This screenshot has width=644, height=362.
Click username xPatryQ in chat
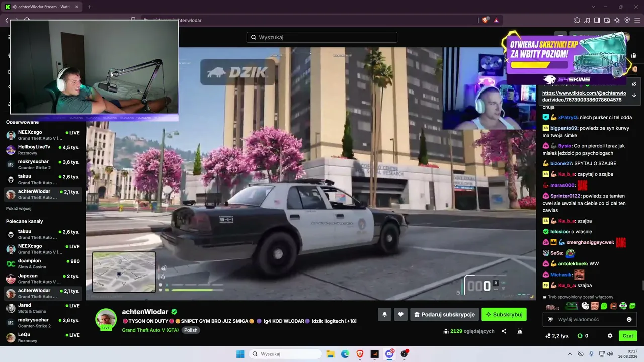pos(568,117)
